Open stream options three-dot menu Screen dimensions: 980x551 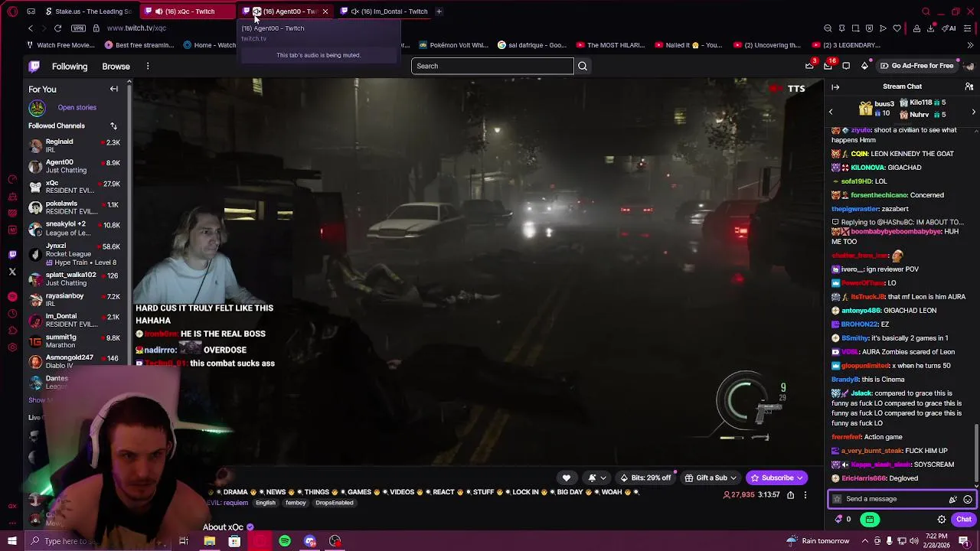click(x=805, y=495)
